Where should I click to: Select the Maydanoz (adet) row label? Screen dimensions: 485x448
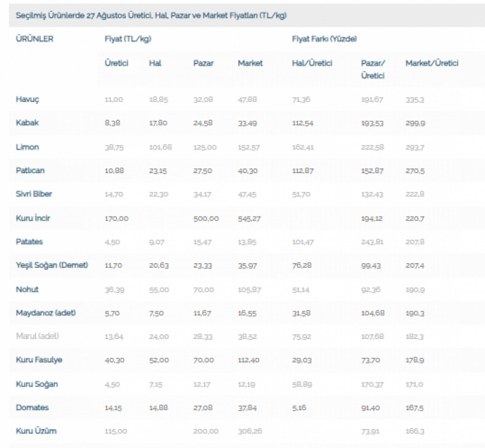coord(46,313)
